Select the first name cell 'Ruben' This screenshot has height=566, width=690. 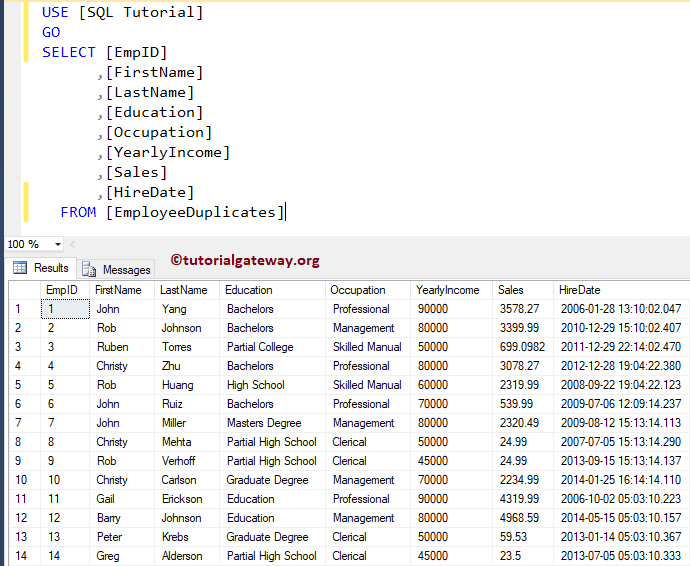(122, 347)
